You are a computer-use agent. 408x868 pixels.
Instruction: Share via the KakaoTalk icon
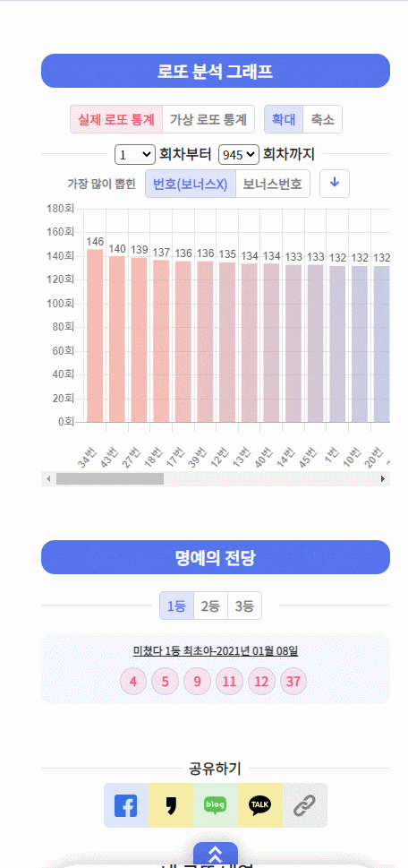point(260,805)
